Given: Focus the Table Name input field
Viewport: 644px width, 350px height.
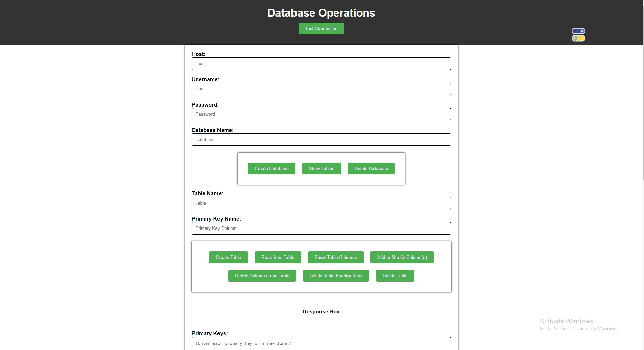Looking at the screenshot, I should [x=321, y=203].
